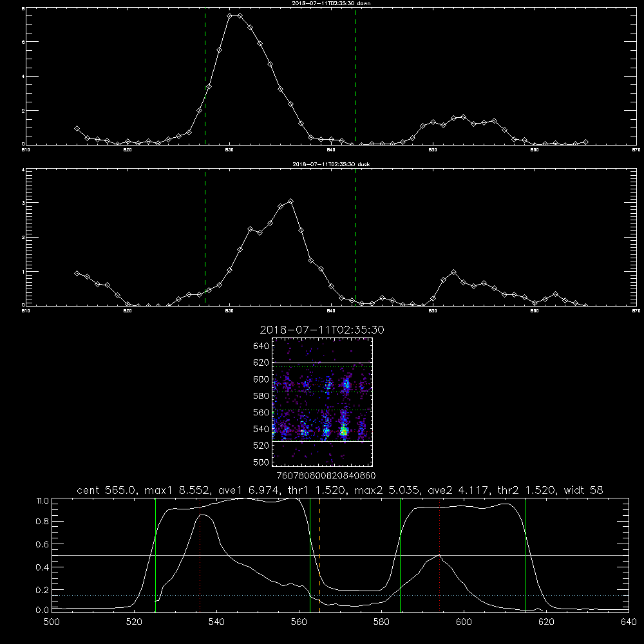Click the green vertical line near 585
Image resolution: width=644 pixels, height=644 pixels.
pyautogui.click(x=400, y=555)
